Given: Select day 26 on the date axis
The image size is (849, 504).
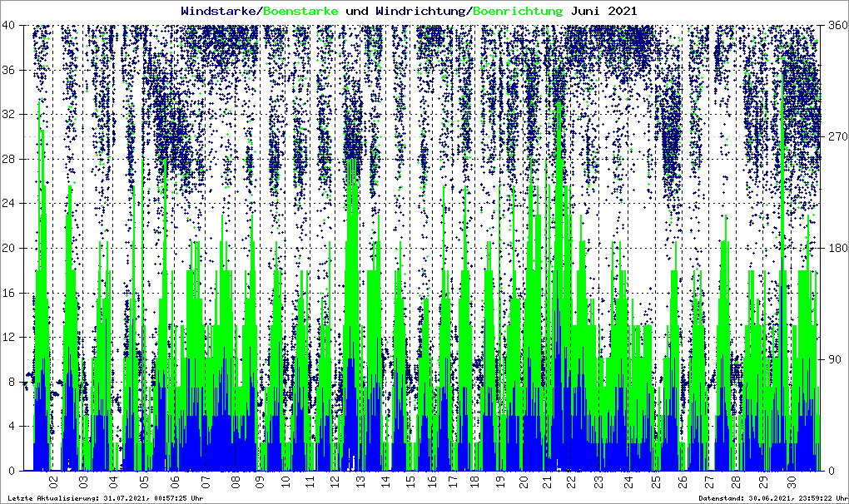Looking at the screenshot, I should 683,482.
